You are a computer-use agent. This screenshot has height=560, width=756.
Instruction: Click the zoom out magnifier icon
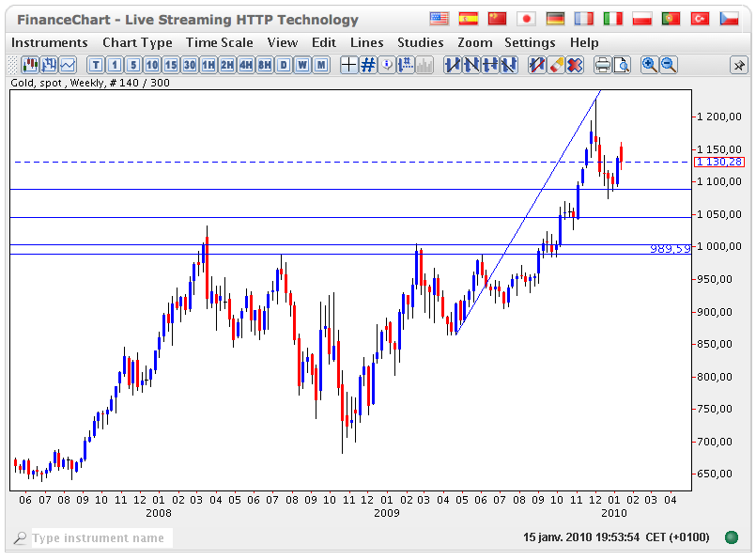pyautogui.click(x=669, y=65)
